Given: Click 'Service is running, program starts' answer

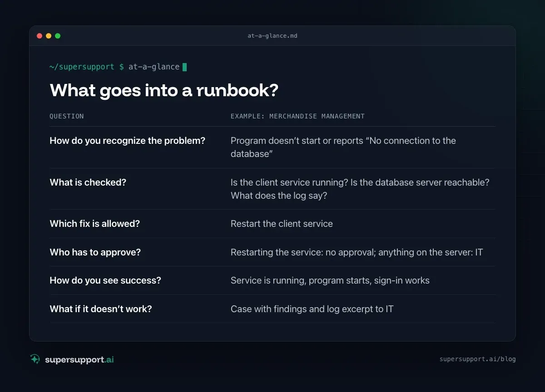Looking at the screenshot, I should pos(330,280).
